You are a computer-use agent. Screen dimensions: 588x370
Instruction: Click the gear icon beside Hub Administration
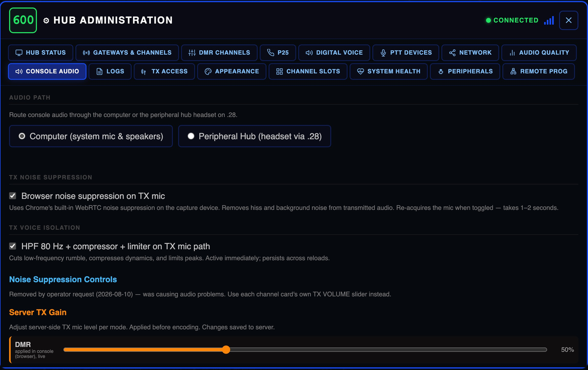coord(46,21)
